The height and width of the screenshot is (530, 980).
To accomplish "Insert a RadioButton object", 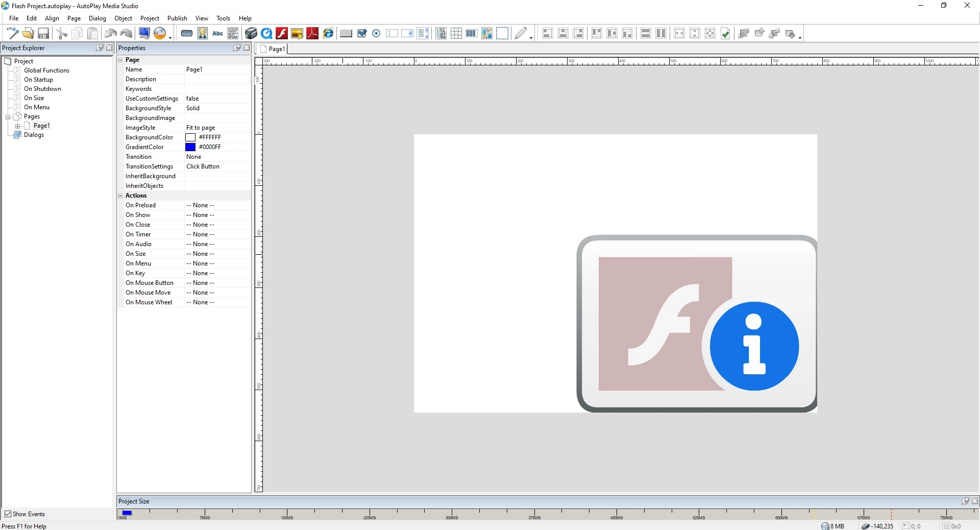I will coord(377,34).
